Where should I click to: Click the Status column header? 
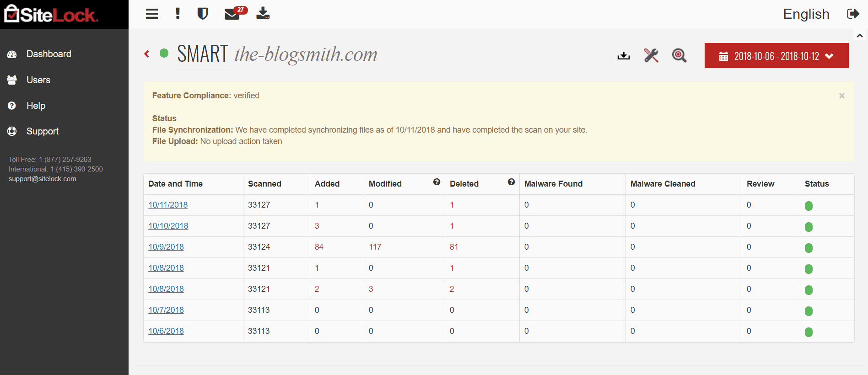pyautogui.click(x=817, y=184)
